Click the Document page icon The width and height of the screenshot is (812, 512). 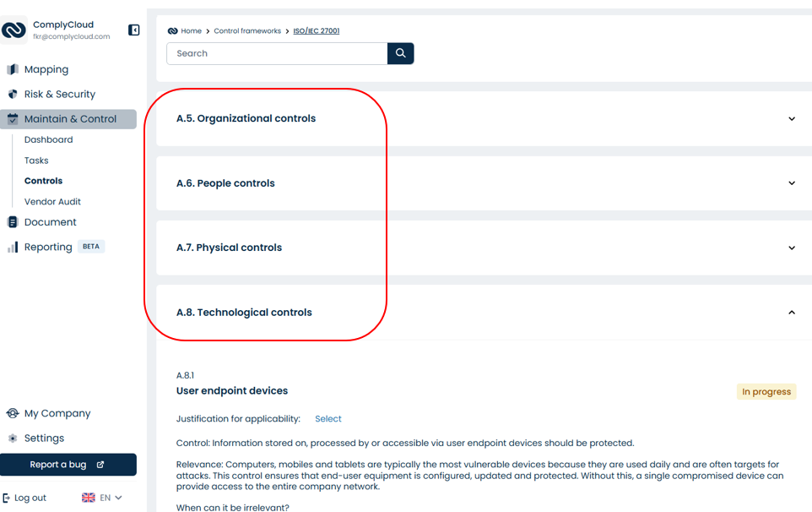pos(13,222)
